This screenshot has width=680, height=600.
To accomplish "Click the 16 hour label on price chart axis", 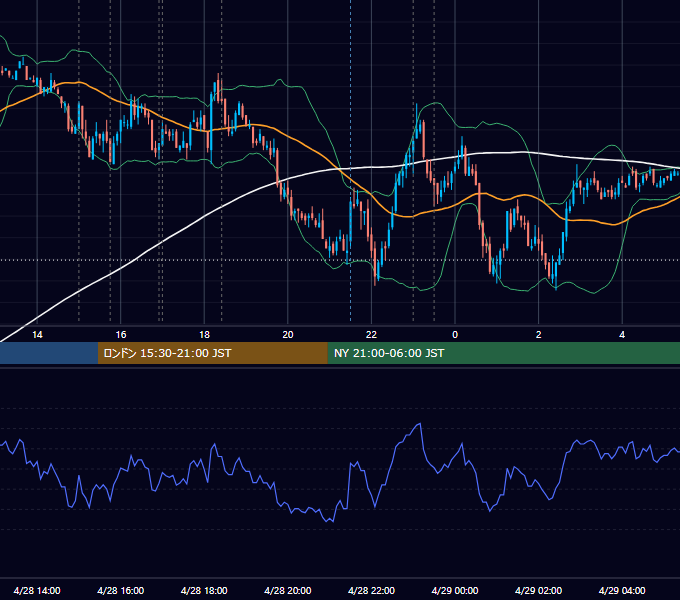I will pyautogui.click(x=121, y=334).
